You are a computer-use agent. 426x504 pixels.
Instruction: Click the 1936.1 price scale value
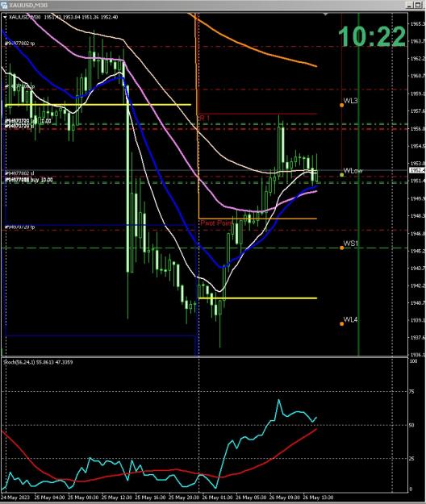418,355
